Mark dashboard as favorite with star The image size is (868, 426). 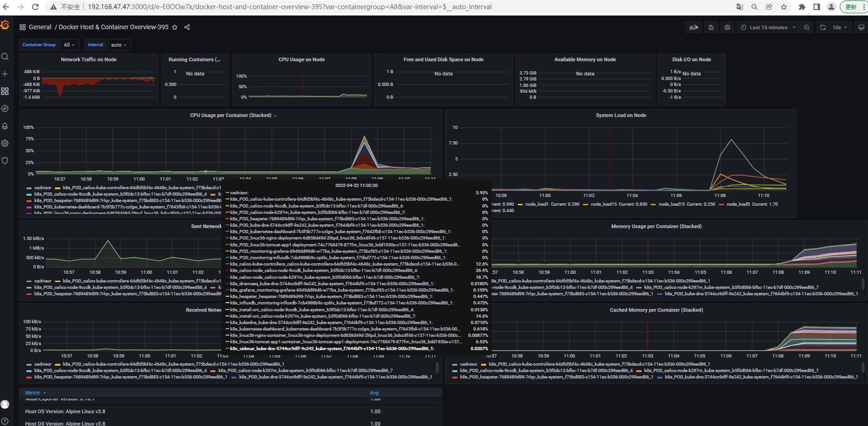click(175, 27)
